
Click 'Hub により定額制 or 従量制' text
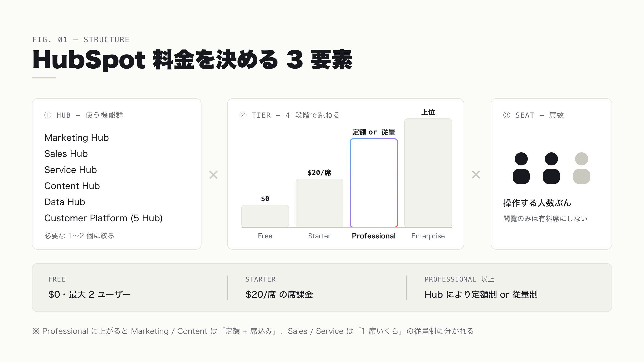coord(481,294)
